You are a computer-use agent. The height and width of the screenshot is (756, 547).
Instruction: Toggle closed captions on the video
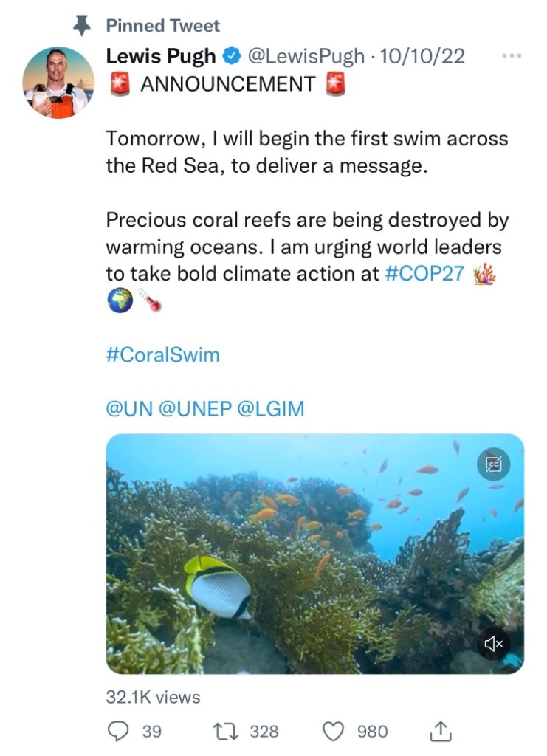pos(492,464)
